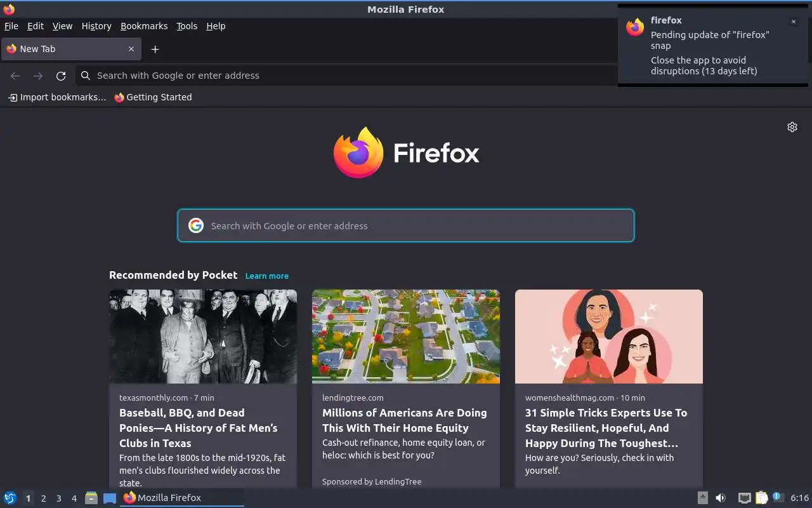The height and width of the screenshot is (508, 812).
Task: Click the Firefox logo on the page
Action: pos(406,152)
